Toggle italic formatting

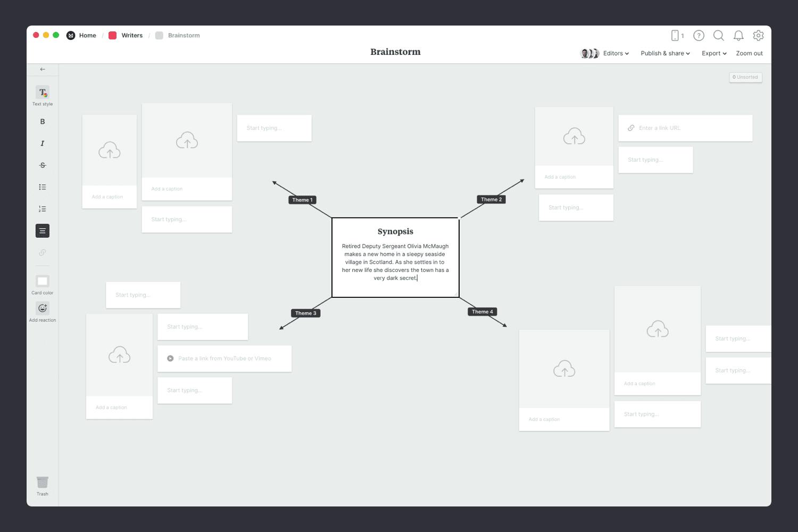point(43,144)
